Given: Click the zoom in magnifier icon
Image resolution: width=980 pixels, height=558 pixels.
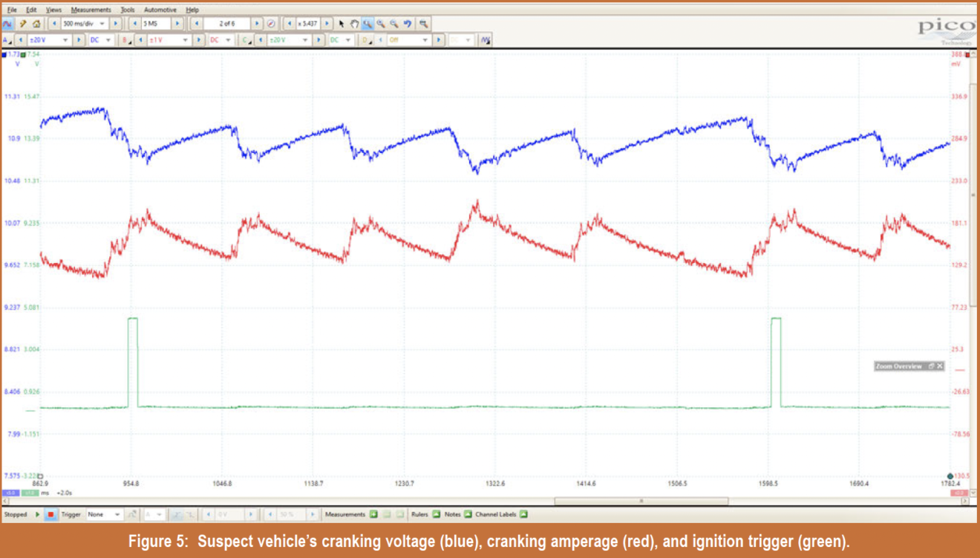Looking at the screenshot, I should 382,24.
